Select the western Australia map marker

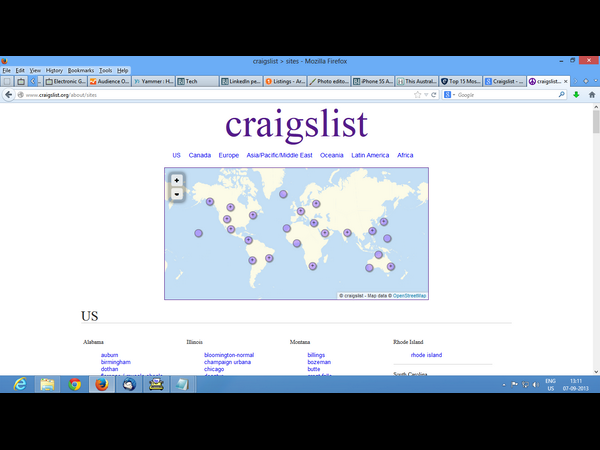(x=369, y=268)
